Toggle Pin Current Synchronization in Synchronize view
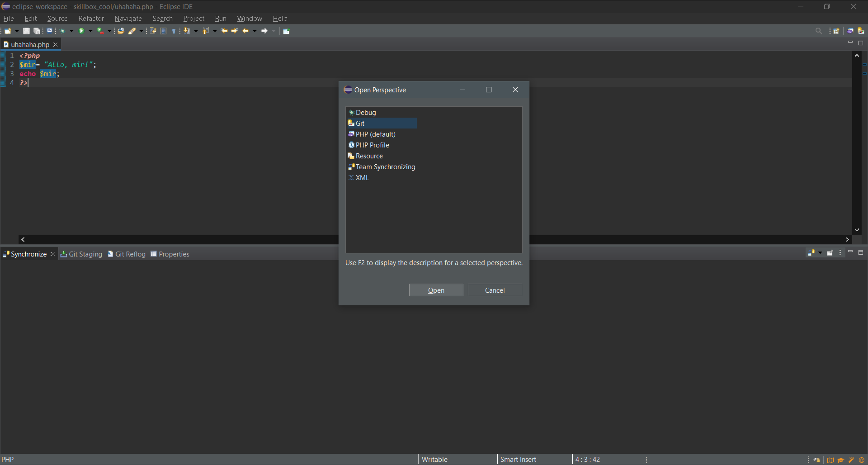The image size is (868, 465). tap(830, 253)
